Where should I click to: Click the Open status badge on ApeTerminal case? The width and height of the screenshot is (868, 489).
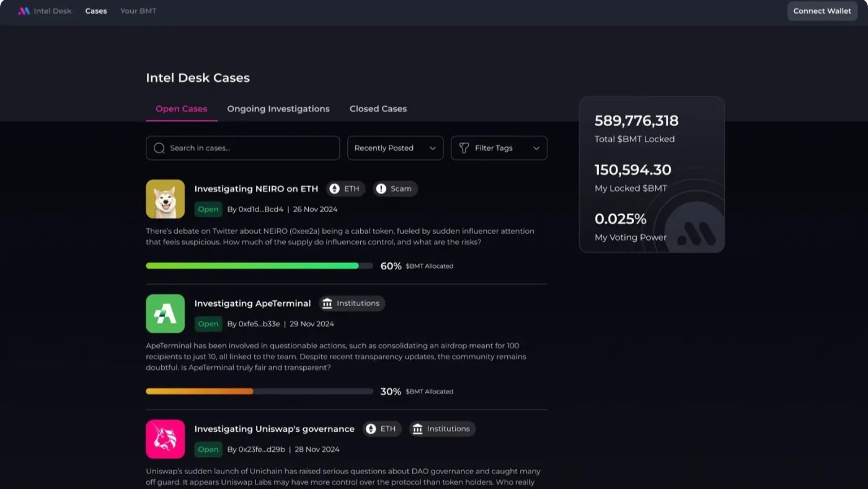[208, 324]
